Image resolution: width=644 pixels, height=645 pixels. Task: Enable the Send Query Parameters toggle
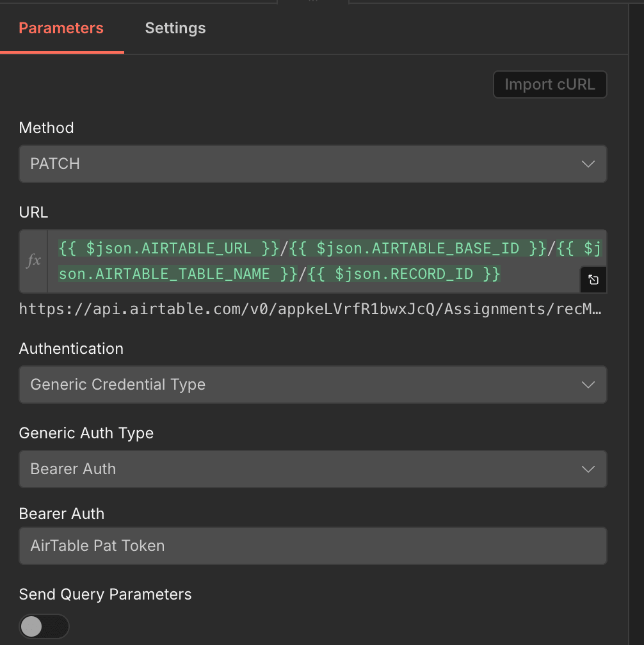tap(44, 626)
